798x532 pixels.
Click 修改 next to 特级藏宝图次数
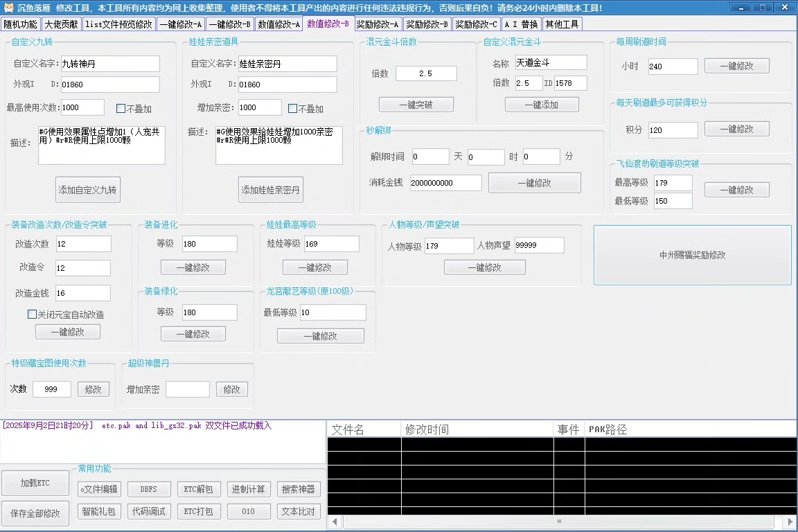(93, 389)
